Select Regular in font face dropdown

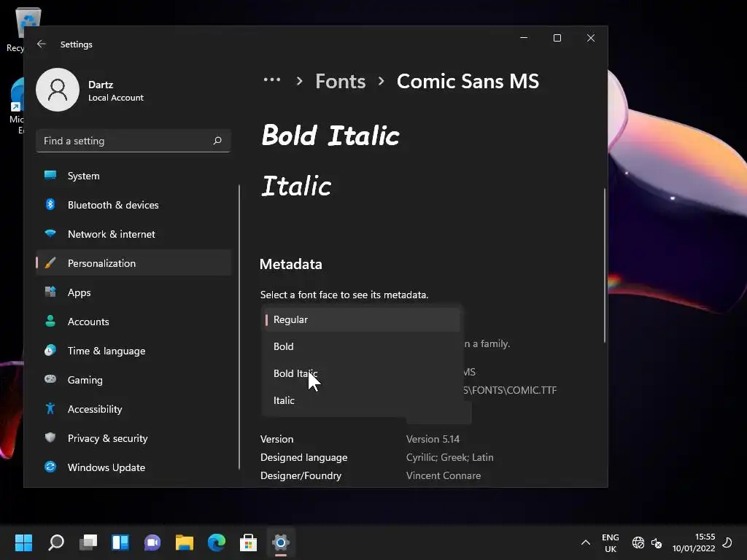point(362,319)
